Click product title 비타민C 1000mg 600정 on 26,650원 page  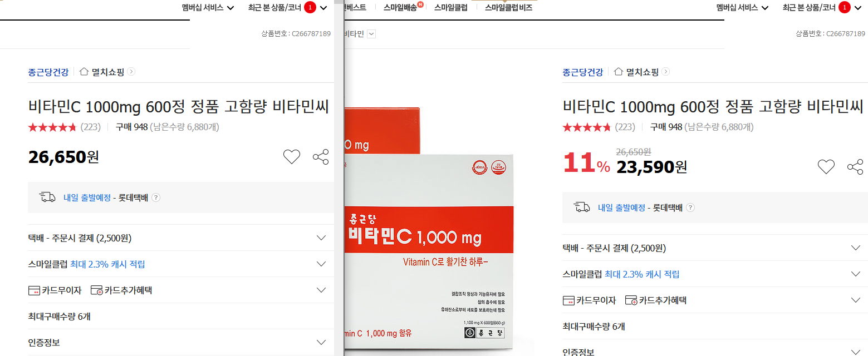pyautogui.click(x=179, y=106)
